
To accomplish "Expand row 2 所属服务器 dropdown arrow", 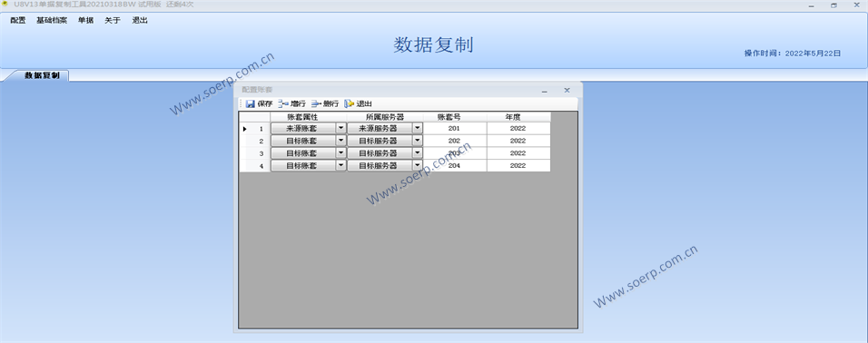I will 418,141.
